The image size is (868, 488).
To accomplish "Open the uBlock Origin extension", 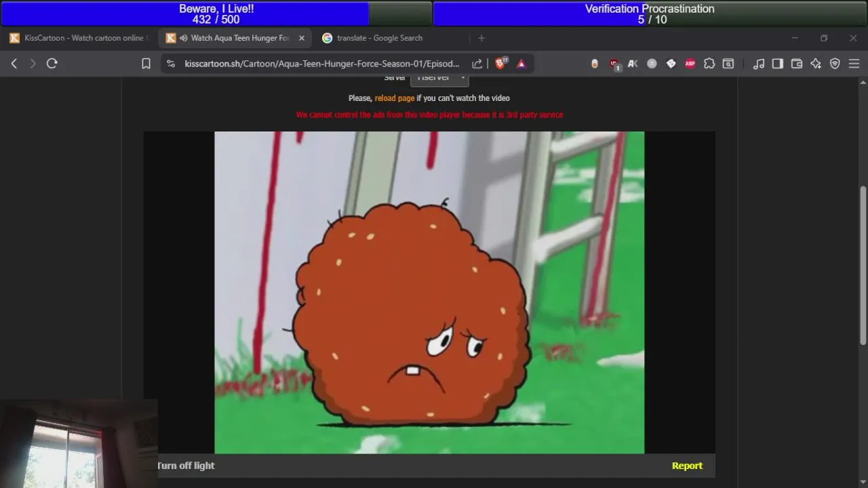I will 614,64.
